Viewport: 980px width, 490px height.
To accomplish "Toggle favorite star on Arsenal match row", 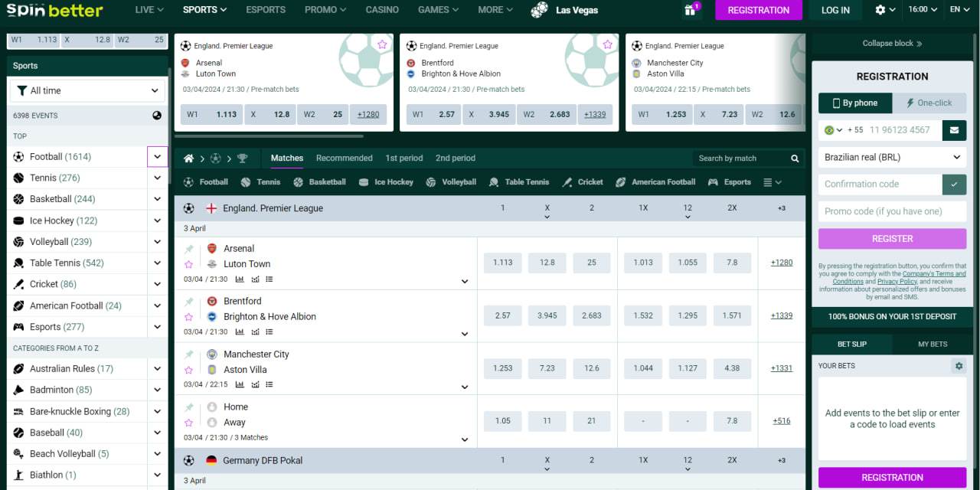I will 188,264.
